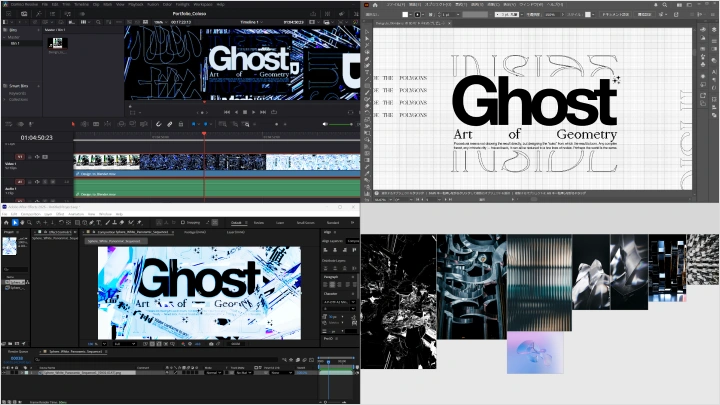Screen dimensions: 720x405
Task: Select the Hand tool in After Effects
Action: (x=22, y=222)
